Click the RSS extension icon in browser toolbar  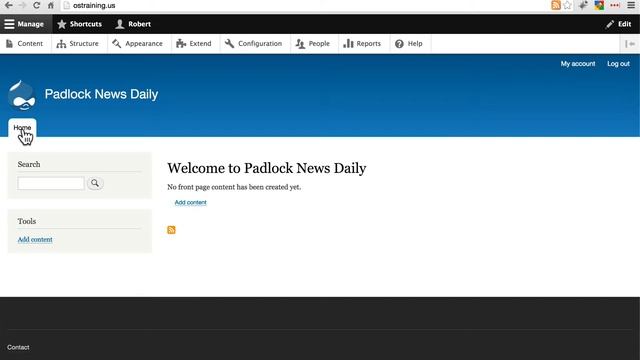point(556,5)
